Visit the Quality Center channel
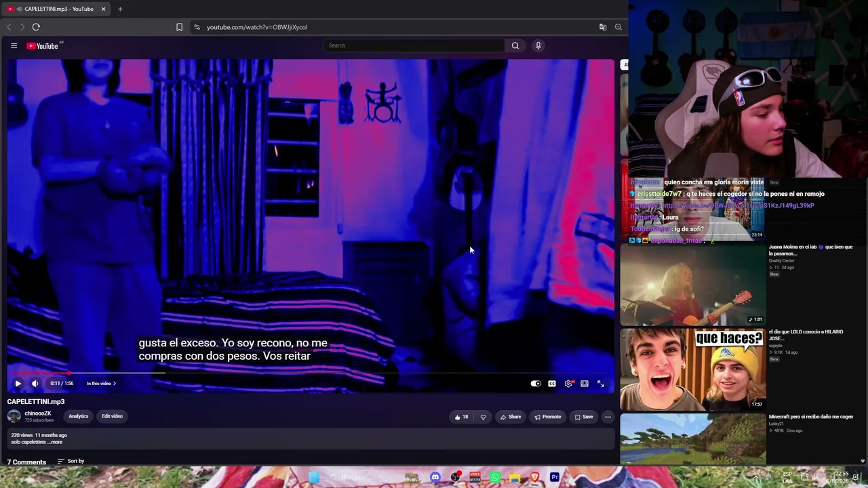 click(781, 261)
